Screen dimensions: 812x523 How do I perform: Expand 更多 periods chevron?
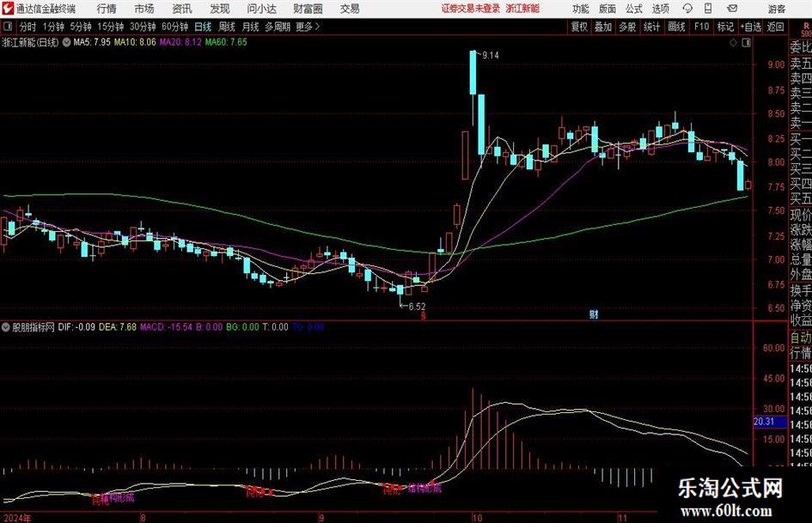point(317,27)
